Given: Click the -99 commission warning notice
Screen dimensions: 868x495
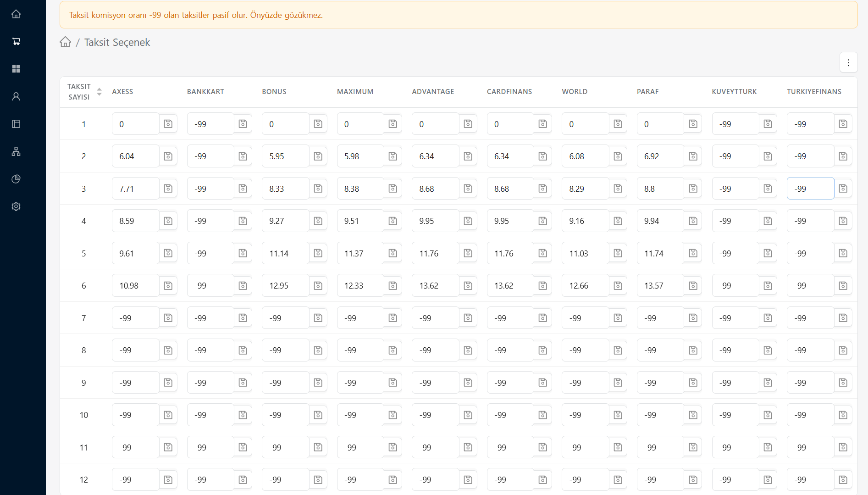Looking at the screenshot, I should pyautogui.click(x=459, y=15).
